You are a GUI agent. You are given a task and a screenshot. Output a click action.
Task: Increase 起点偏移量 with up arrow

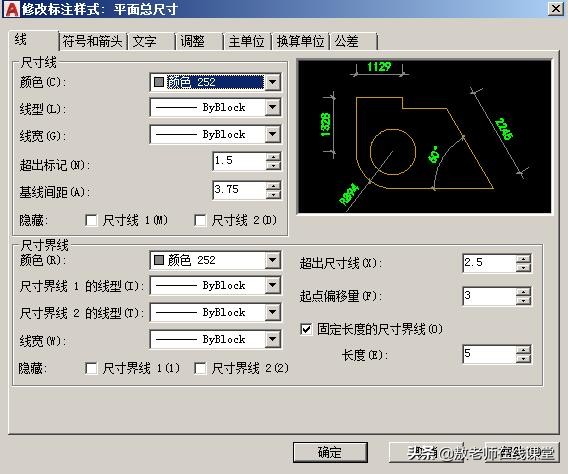(523, 292)
